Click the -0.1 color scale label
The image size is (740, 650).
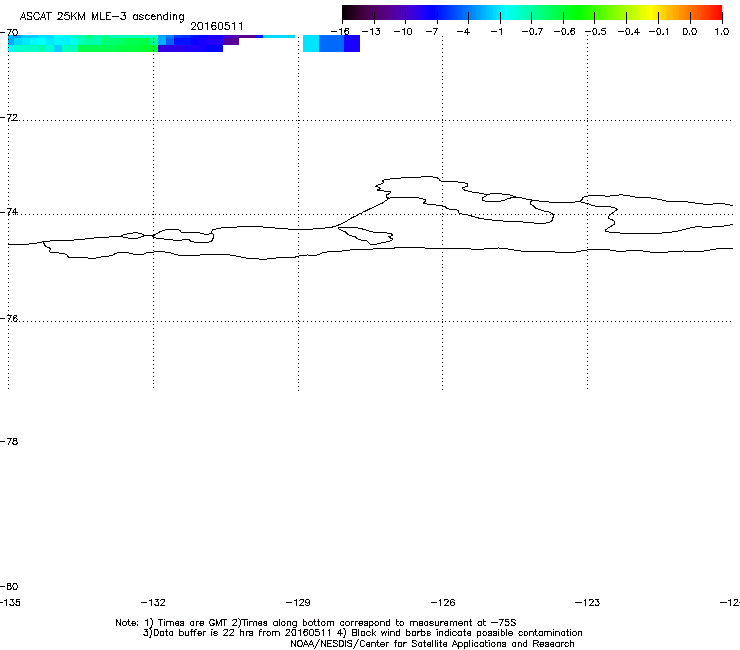click(659, 32)
